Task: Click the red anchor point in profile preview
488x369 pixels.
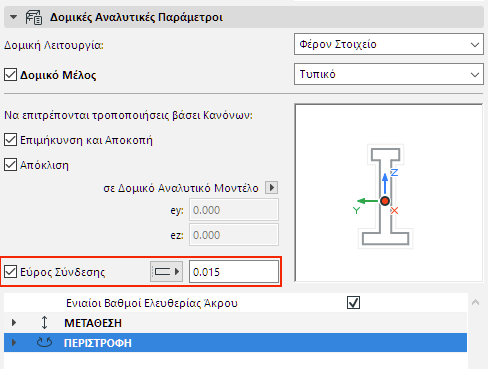Action: coord(385,201)
